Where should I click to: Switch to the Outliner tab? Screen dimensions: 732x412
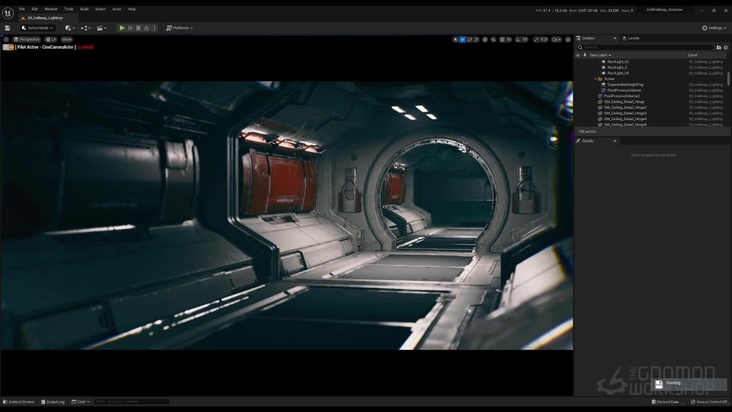(x=588, y=38)
